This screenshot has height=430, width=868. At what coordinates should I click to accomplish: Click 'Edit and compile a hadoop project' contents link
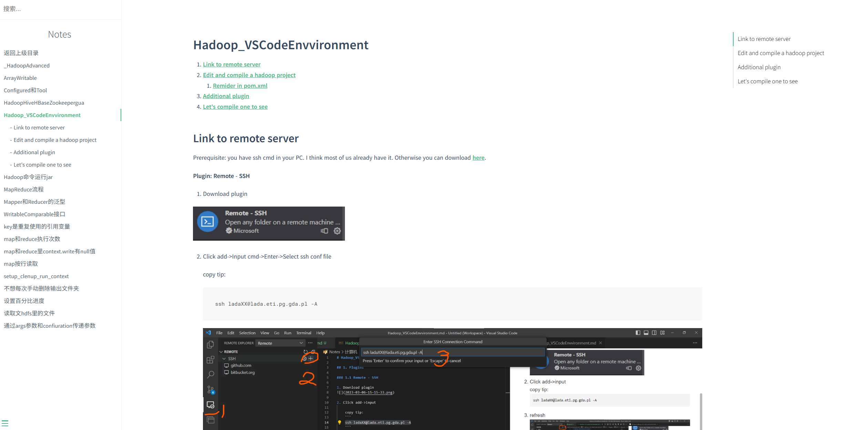click(x=249, y=75)
